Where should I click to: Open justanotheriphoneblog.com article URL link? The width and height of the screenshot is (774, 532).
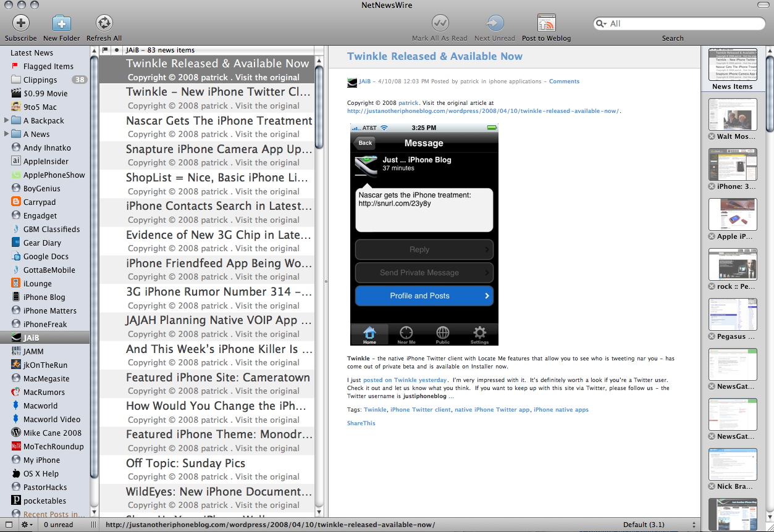(483, 111)
